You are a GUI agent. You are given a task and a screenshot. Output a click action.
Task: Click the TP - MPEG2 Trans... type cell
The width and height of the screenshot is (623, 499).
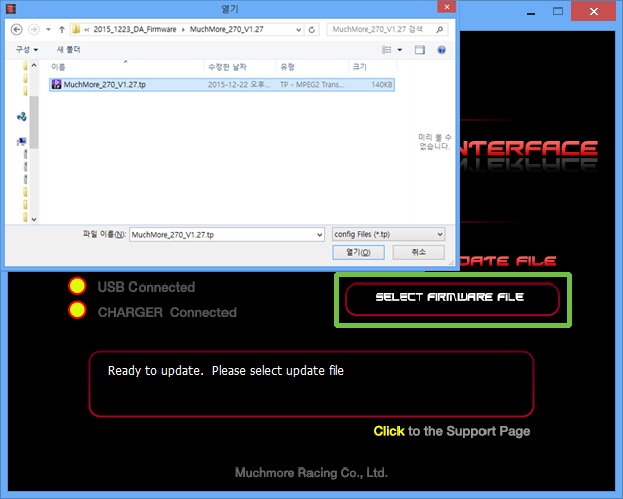[312, 85]
